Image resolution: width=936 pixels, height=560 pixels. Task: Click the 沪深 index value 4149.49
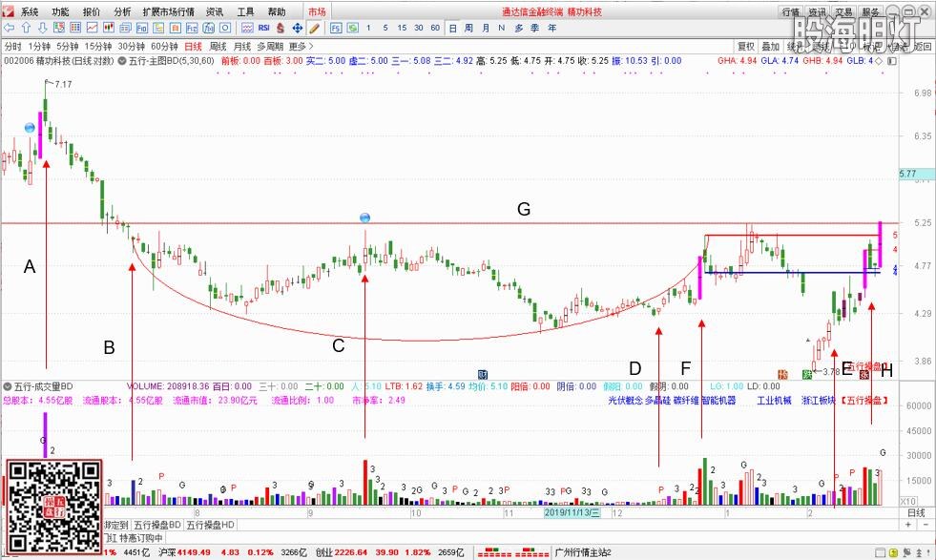(x=194, y=552)
